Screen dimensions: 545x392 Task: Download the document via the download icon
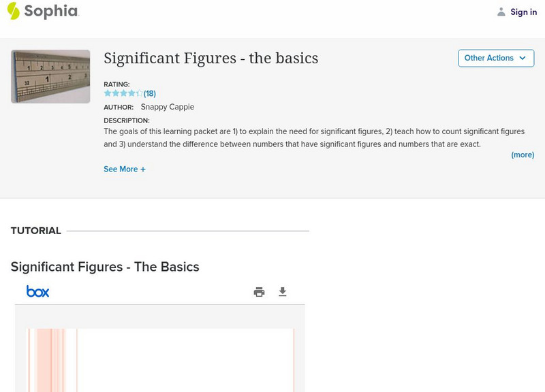point(283,292)
